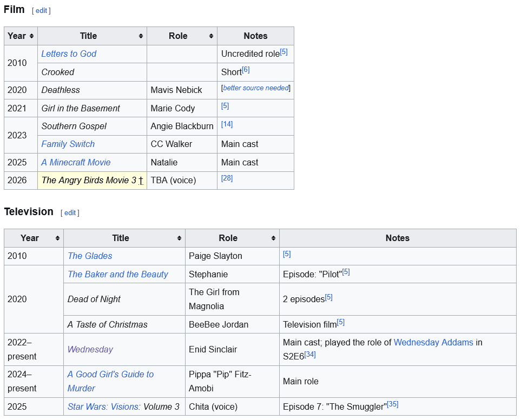Image resolution: width=521 pixels, height=420 pixels.
Task: Open citation 5 in Girl in the Basement row
Action: click(x=225, y=106)
